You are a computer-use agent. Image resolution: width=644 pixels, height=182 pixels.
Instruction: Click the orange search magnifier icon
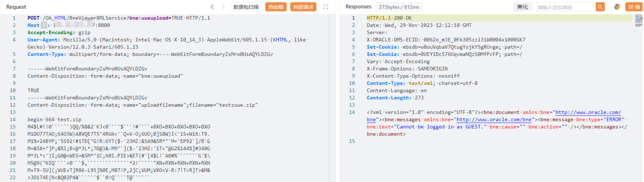600,7
